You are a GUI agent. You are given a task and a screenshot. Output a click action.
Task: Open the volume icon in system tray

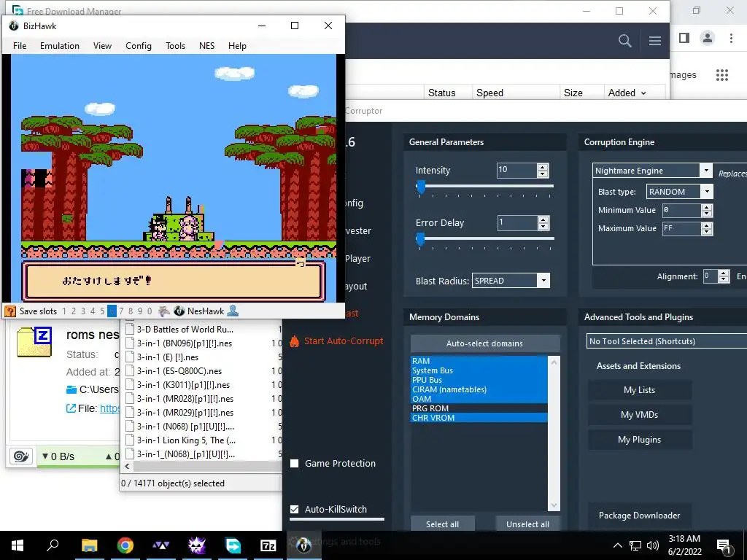(x=653, y=545)
